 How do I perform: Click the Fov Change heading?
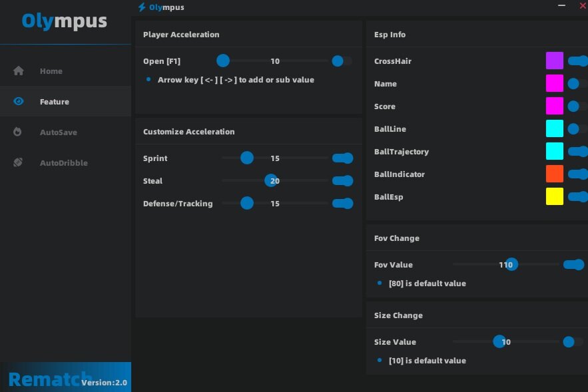pyautogui.click(x=397, y=238)
